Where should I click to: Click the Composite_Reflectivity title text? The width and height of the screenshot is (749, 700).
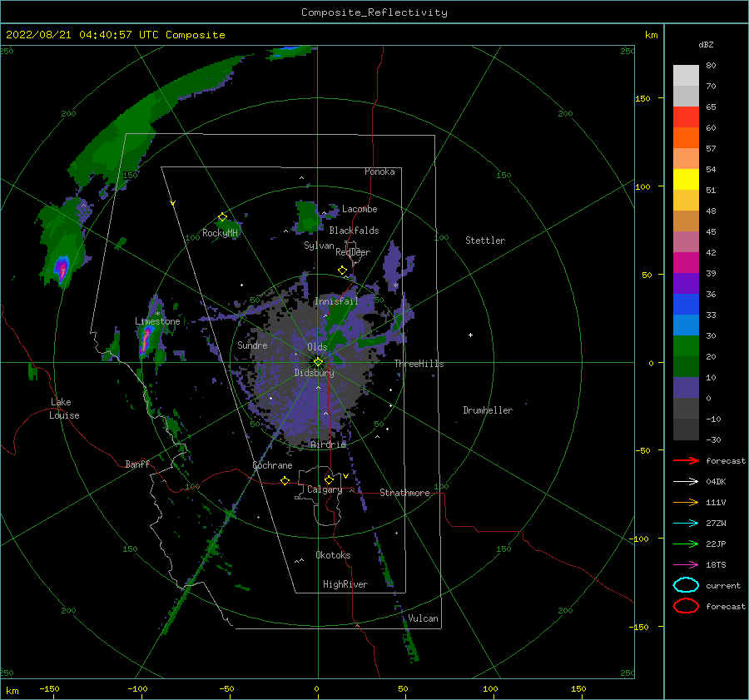374,12
